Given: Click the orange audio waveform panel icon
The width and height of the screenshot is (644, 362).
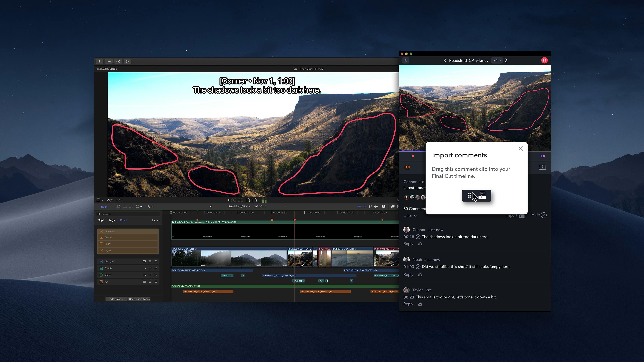Looking at the screenshot, I should tap(407, 167).
